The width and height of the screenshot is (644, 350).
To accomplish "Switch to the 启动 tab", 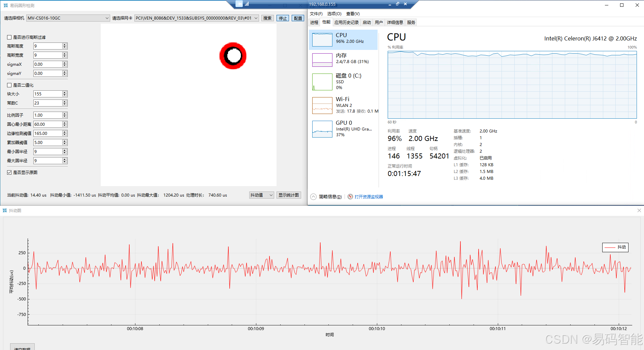I will tap(367, 23).
